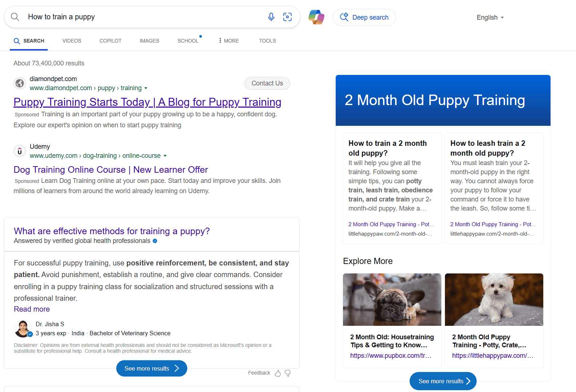
Task: Click Dr. Jisha S profile photo
Action: (x=23, y=328)
